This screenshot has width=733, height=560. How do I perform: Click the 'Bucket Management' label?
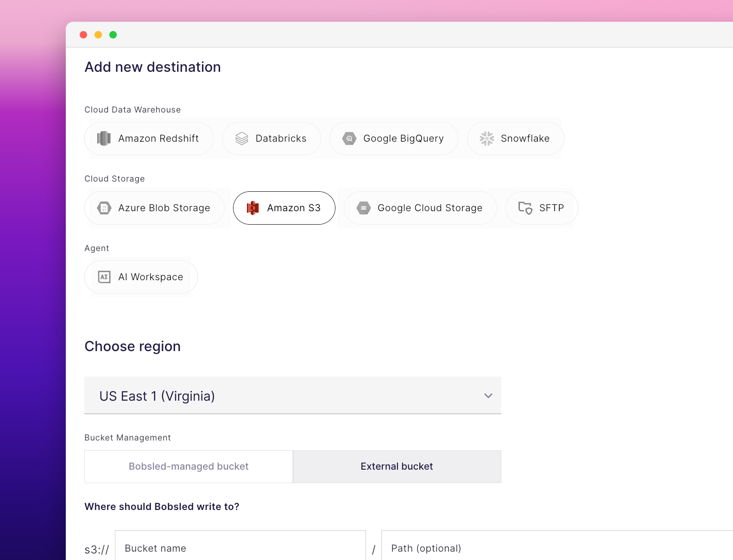click(127, 438)
